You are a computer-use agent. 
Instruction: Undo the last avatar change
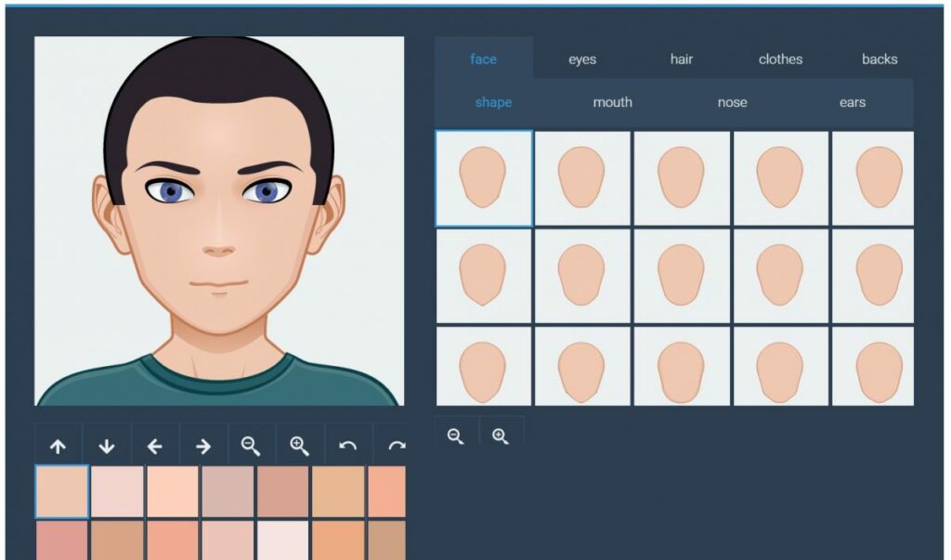click(348, 444)
